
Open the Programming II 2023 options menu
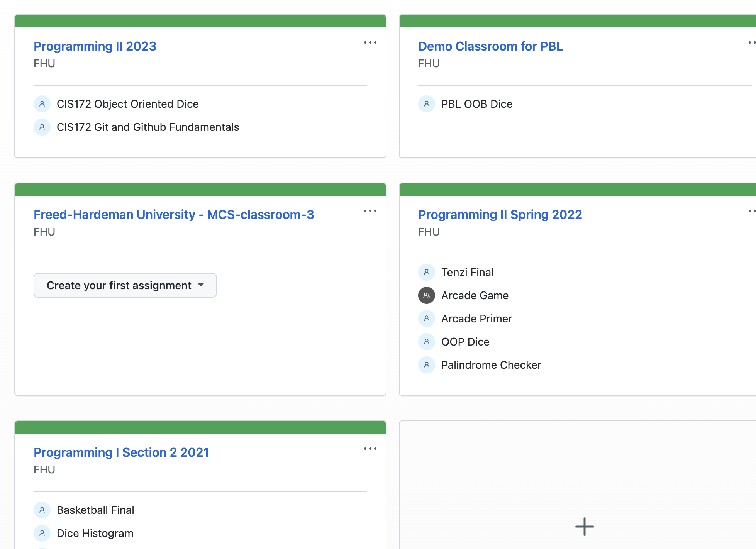click(x=370, y=42)
